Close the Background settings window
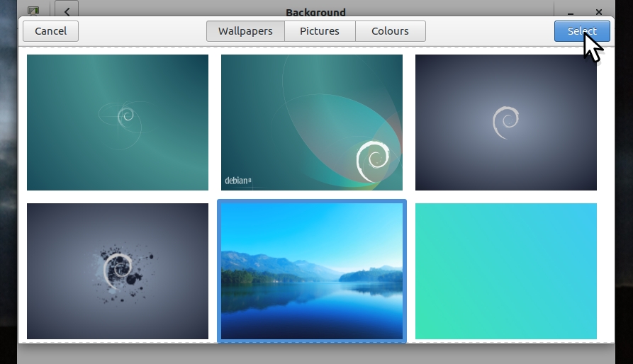This screenshot has width=633, height=364. (x=599, y=12)
